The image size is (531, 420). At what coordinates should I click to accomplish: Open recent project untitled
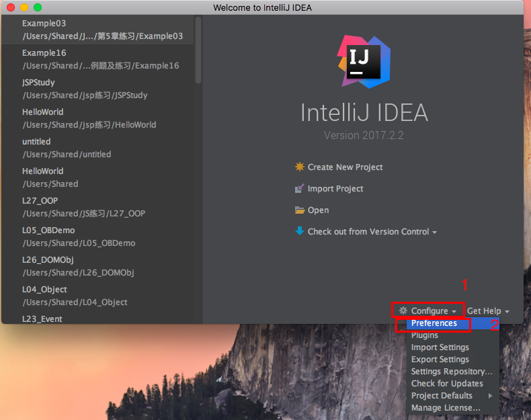(x=97, y=148)
